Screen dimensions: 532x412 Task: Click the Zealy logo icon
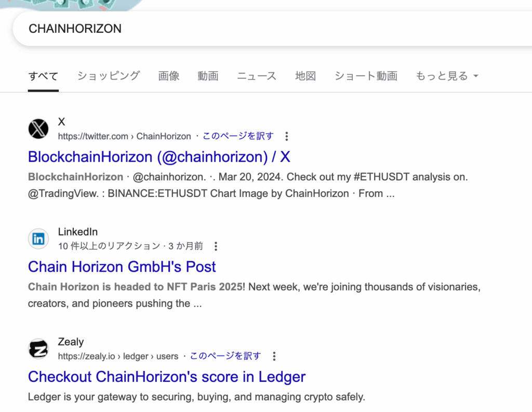click(x=38, y=349)
